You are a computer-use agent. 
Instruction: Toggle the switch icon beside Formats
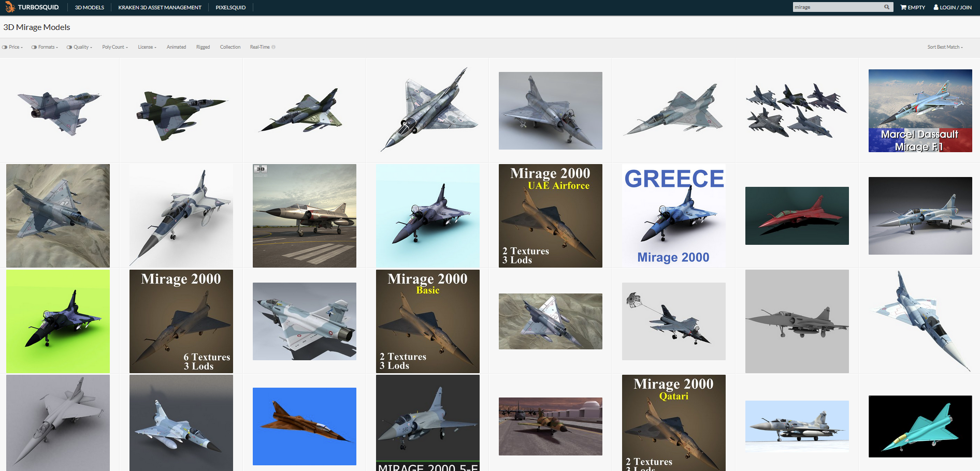click(x=34, y=47)
